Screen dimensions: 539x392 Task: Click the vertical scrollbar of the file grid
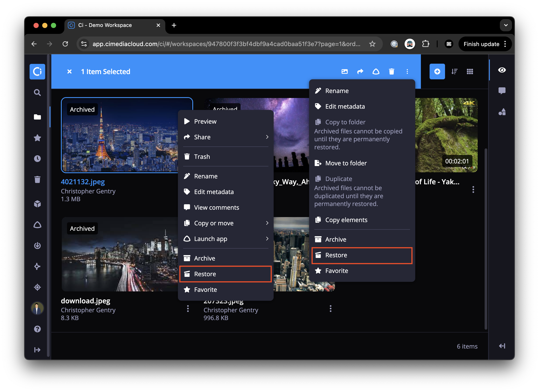[x=486, y=239]
